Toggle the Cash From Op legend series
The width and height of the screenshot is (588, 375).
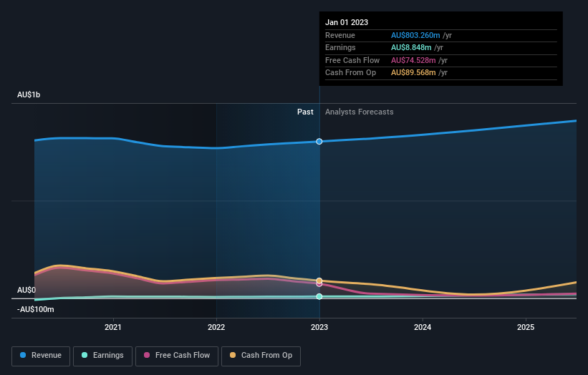click(261, 356)
